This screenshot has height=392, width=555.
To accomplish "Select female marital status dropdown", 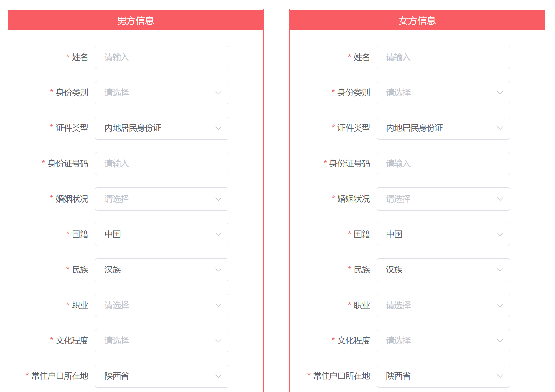I will (x=443, y=199).
